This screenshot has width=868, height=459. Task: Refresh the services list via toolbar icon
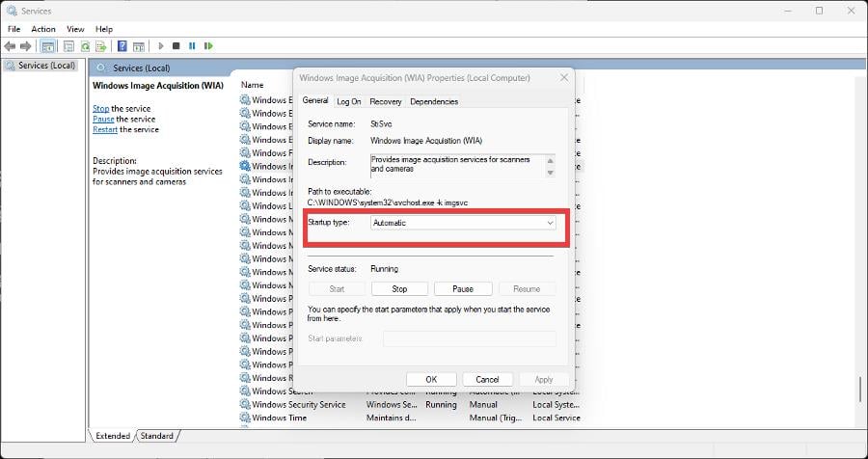click(85, 46)
